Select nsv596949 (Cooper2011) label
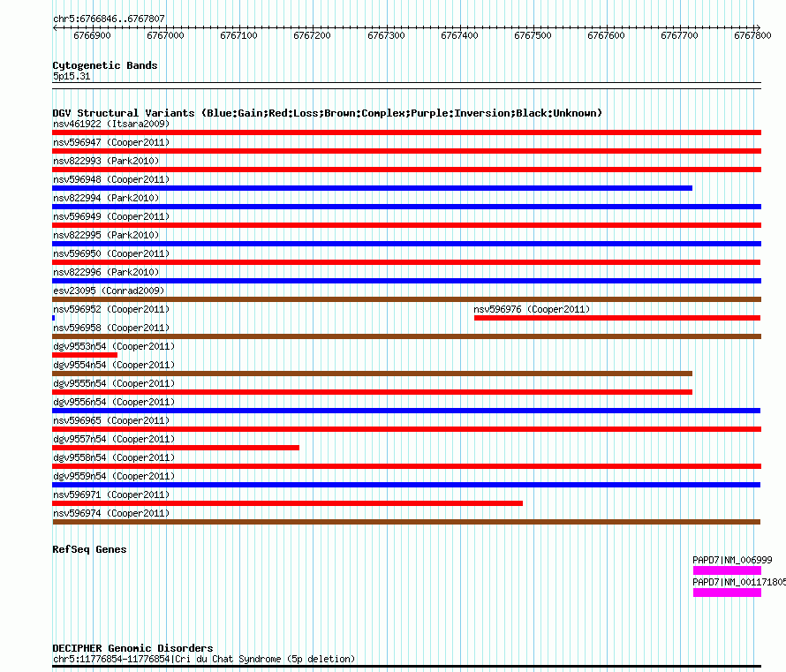Image resolution: width=786 pixels, height=672 pixels. tap(111, 216)
